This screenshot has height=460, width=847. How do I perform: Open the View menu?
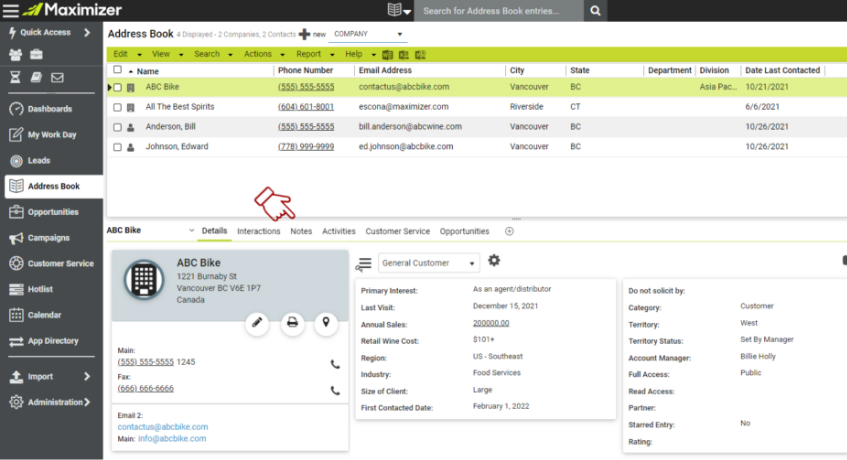click(167, 54)
